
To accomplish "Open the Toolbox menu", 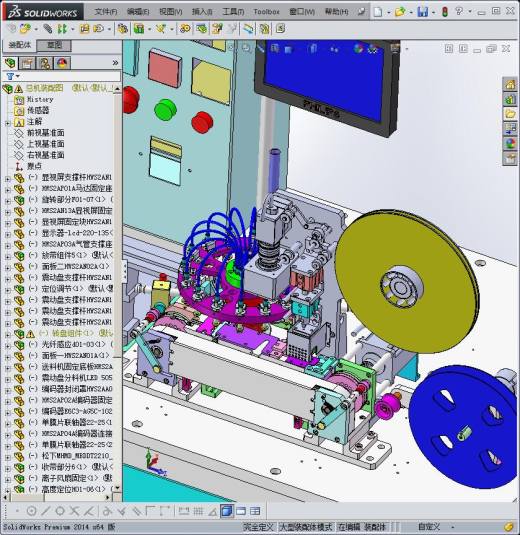I will click(266, 12).
